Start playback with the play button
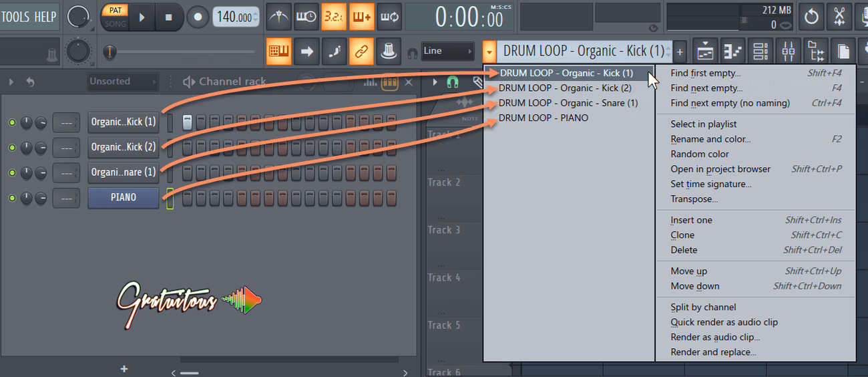This screenshot has width=868, height=377. 142,17
